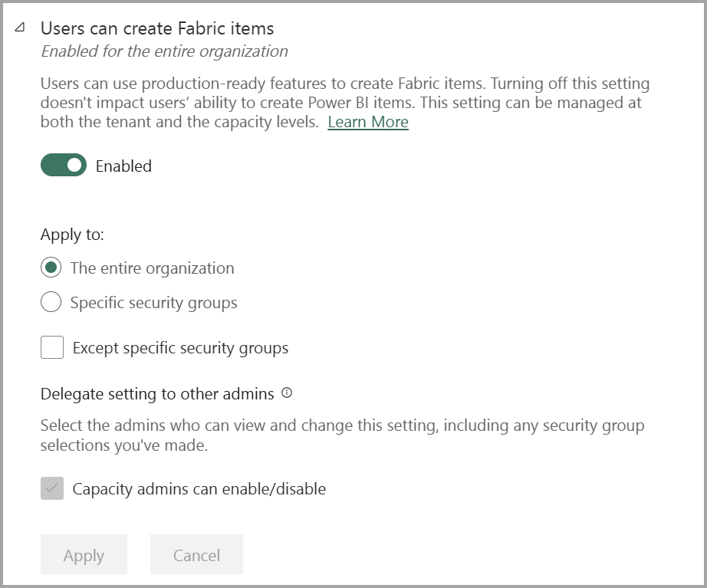Screen dimensions: 707x588
Task: Open the Learn More link
Action: click(x=367, y=123)
